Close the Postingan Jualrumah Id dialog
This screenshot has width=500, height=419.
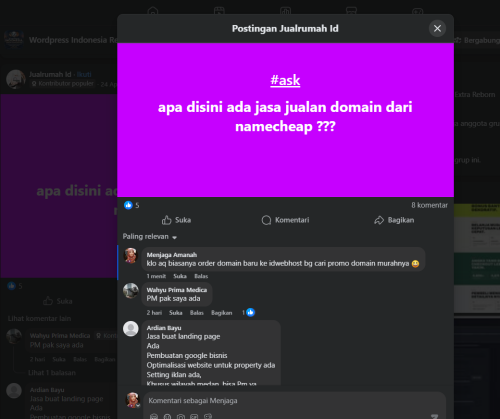point(437,28)
